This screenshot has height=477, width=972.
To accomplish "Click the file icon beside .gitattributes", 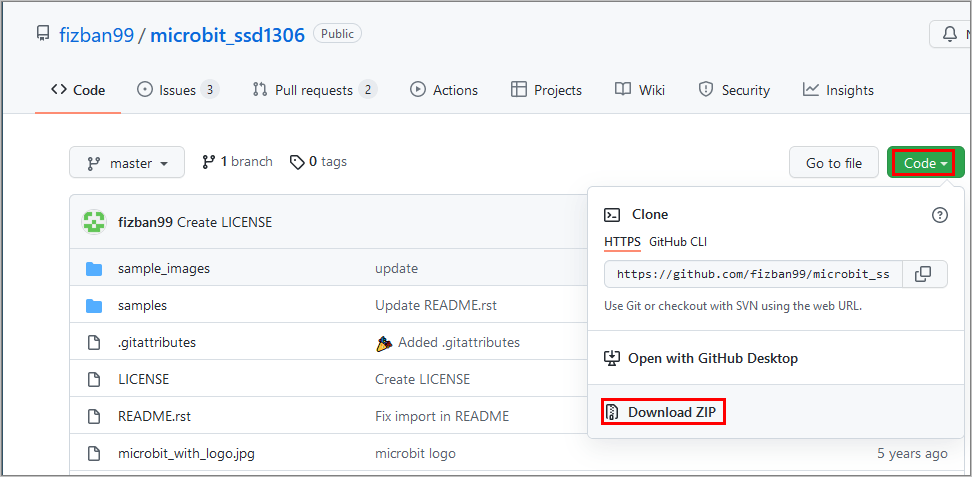I will pyautogui.click(x=94, y=342).
